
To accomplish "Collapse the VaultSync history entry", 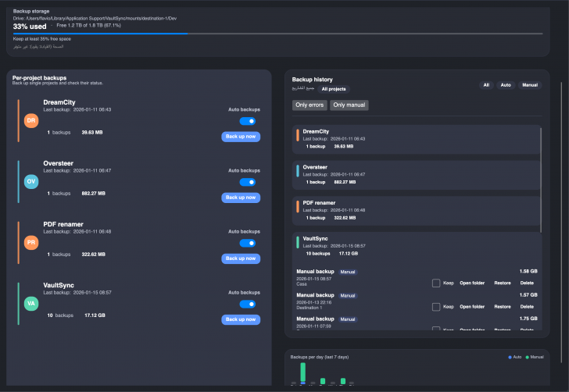I will 417,246.
